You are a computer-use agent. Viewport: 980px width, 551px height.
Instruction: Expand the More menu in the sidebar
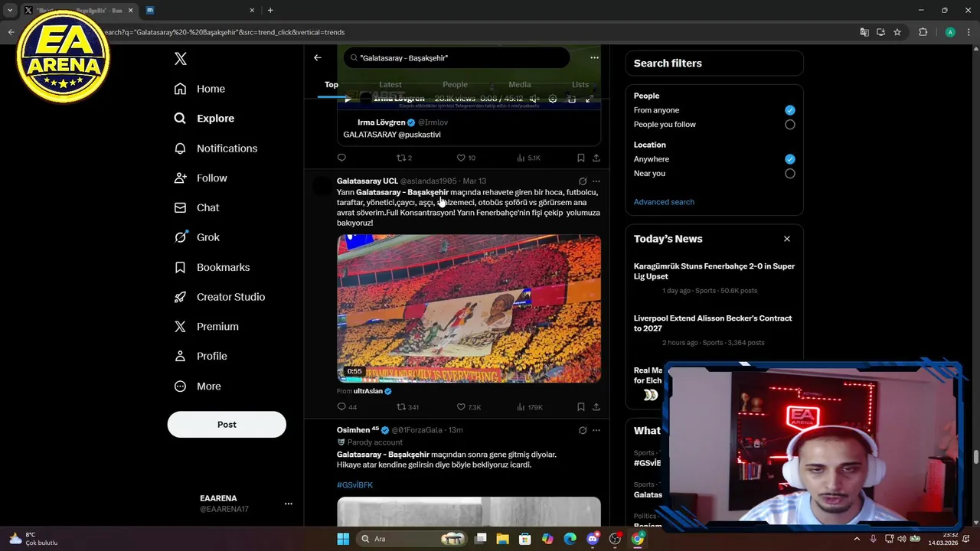[197, 386]
